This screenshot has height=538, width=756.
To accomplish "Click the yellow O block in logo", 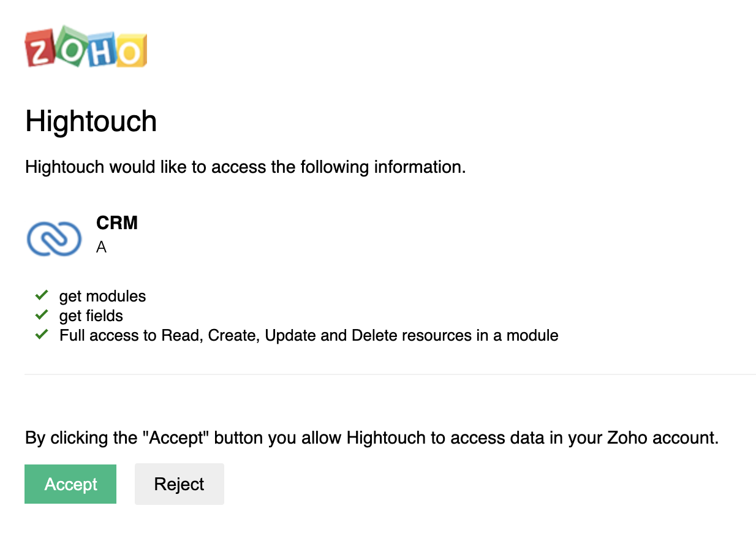I will coord(130,51).
